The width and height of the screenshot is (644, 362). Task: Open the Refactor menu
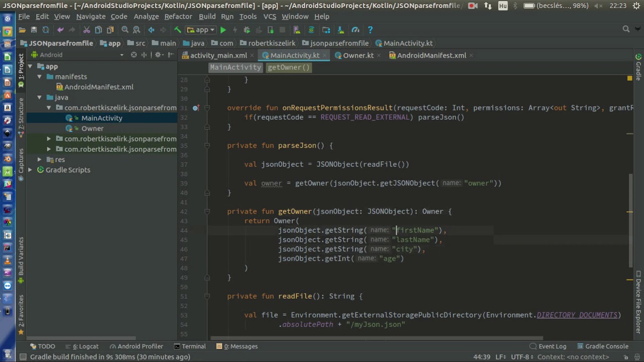(x=178, y=16)
